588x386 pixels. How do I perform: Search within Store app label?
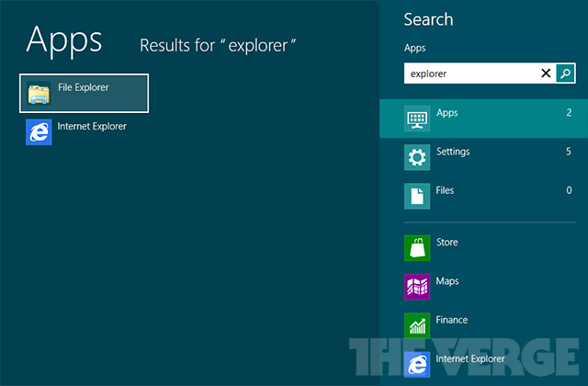(447, 242)
